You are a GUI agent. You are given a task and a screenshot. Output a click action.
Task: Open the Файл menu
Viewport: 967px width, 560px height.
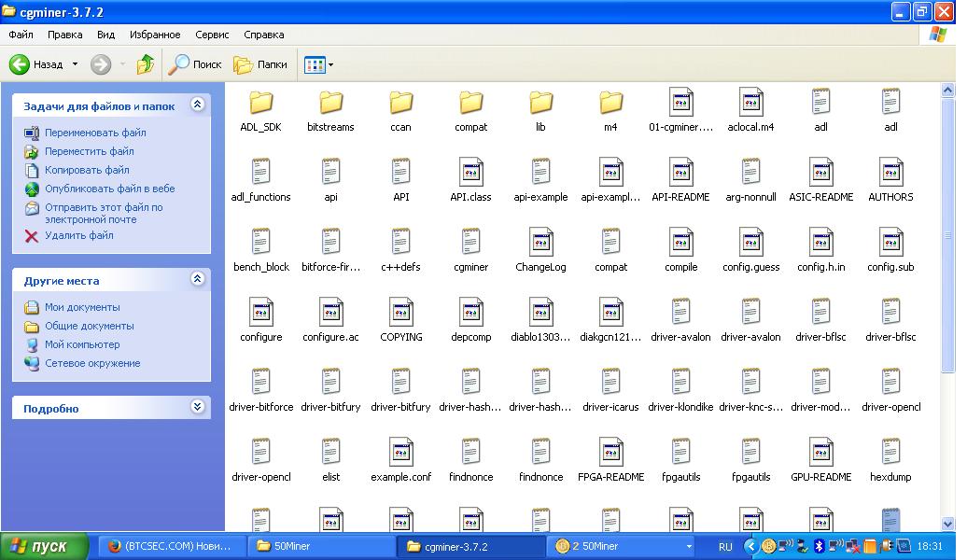coord(21,35)
